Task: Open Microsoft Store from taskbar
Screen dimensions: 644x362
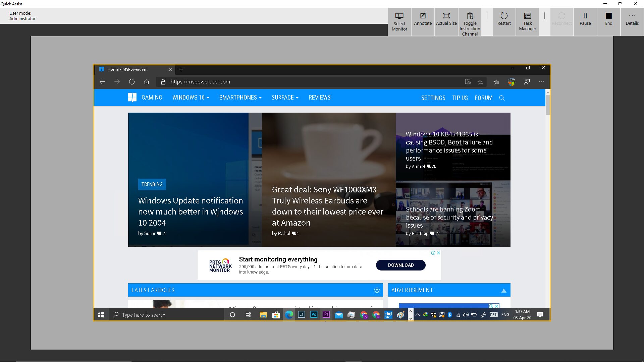Action: (x=276, y=315)
